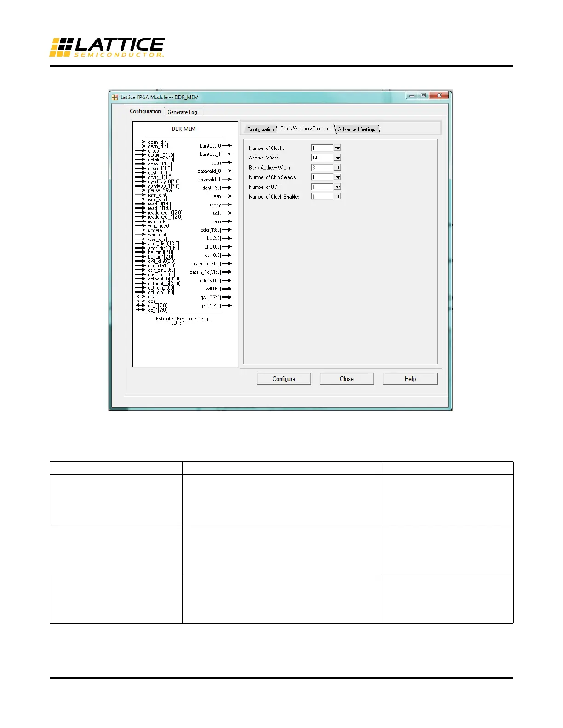The height and width of the screenshot is (728, 563).
Task: Click the Help button
Action: click(410, 379)
